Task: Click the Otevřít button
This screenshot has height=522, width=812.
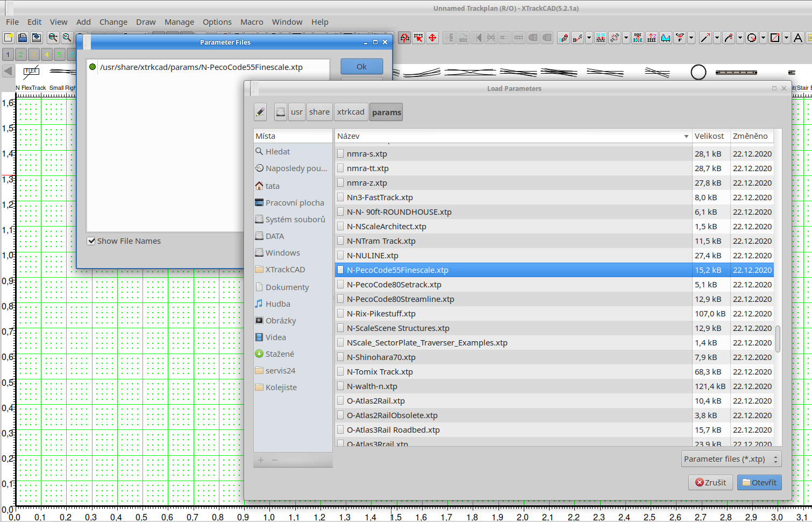Action: tap(759, 483)
